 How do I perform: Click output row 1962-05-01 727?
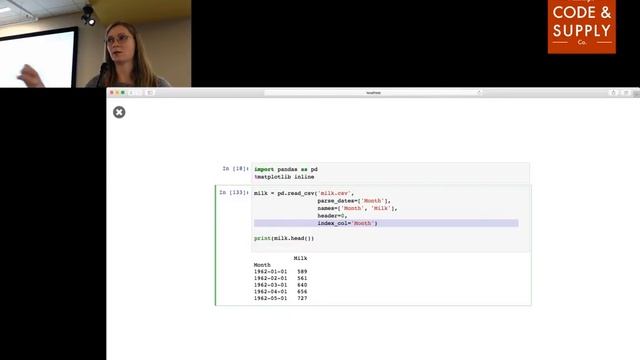[280, 299]
